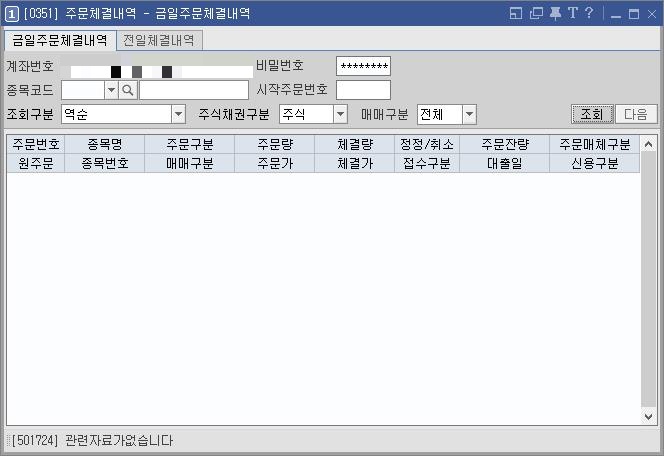Click the 접수구분 column header

coord(427,163)
